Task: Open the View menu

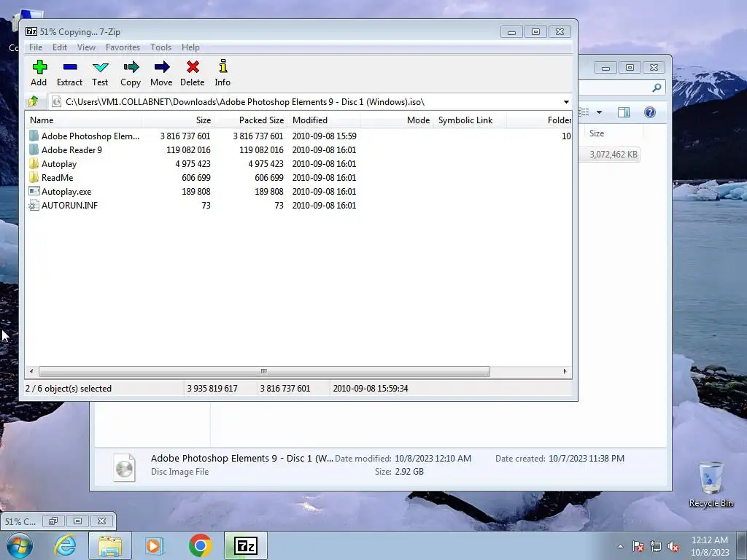Action: pos(86,47)
